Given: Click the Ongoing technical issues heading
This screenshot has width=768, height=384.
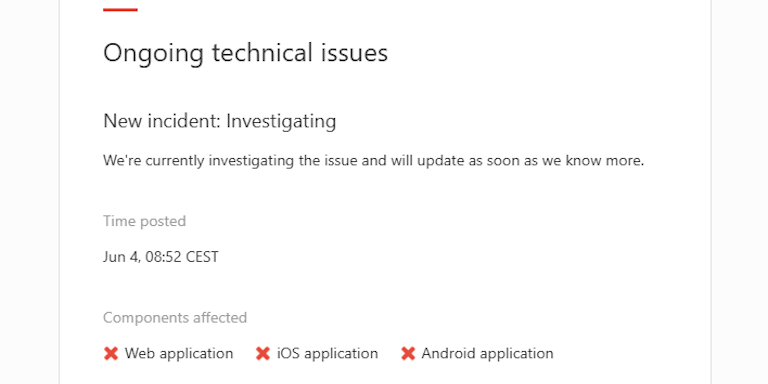Looking at the screenshot, I should (x=245, y=53).
